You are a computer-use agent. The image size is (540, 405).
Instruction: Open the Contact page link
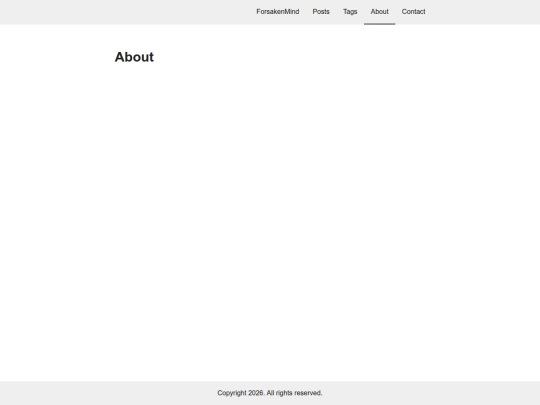(x=413, y=12)
